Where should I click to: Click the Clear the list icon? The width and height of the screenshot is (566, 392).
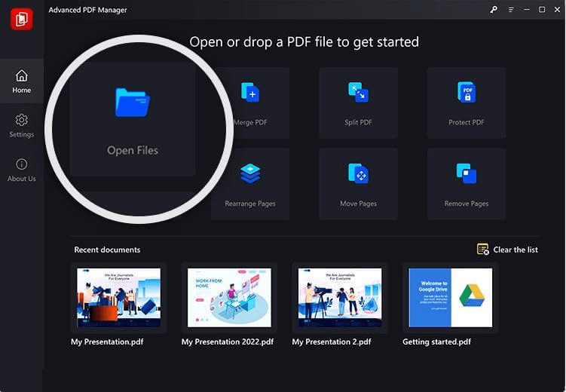pyautogui.click(x=483, y=250)
